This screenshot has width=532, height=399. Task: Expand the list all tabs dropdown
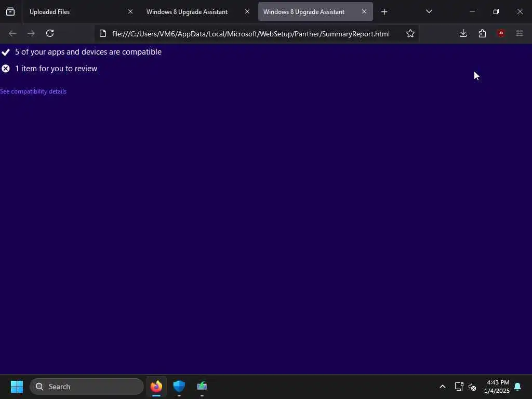point(429,12)
